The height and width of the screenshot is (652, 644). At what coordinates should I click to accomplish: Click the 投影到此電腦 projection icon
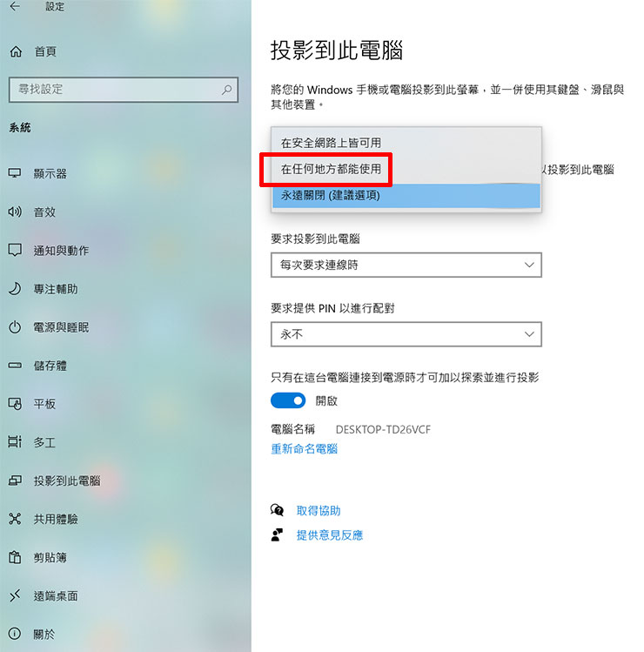pyautogui.click(x=15, y=481)
